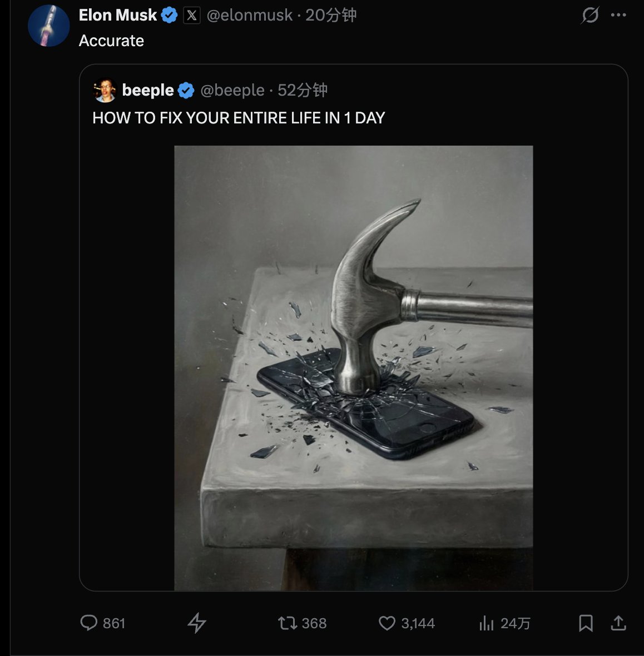Bookmark this post
The image size is (644, 656).
click(586, 623)
